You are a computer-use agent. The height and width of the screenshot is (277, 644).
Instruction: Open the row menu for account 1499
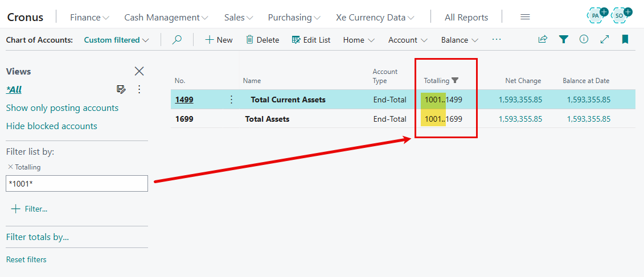231,100
